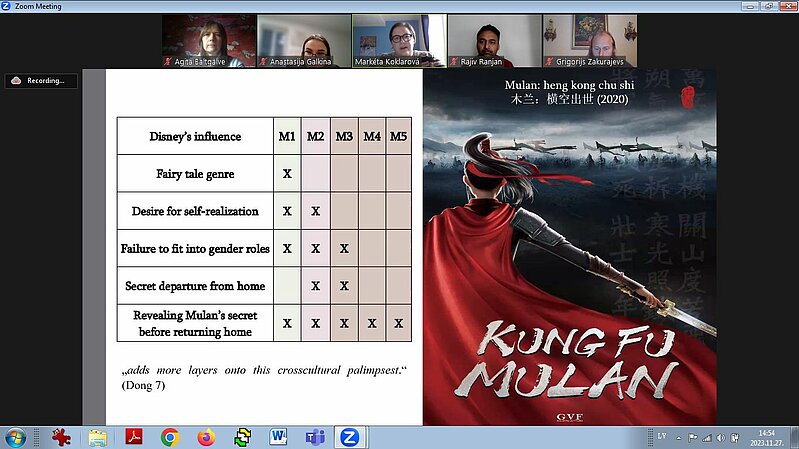799x449 pixels.
Task: Open the Action Center flag in tray
Action: point(693,437)
